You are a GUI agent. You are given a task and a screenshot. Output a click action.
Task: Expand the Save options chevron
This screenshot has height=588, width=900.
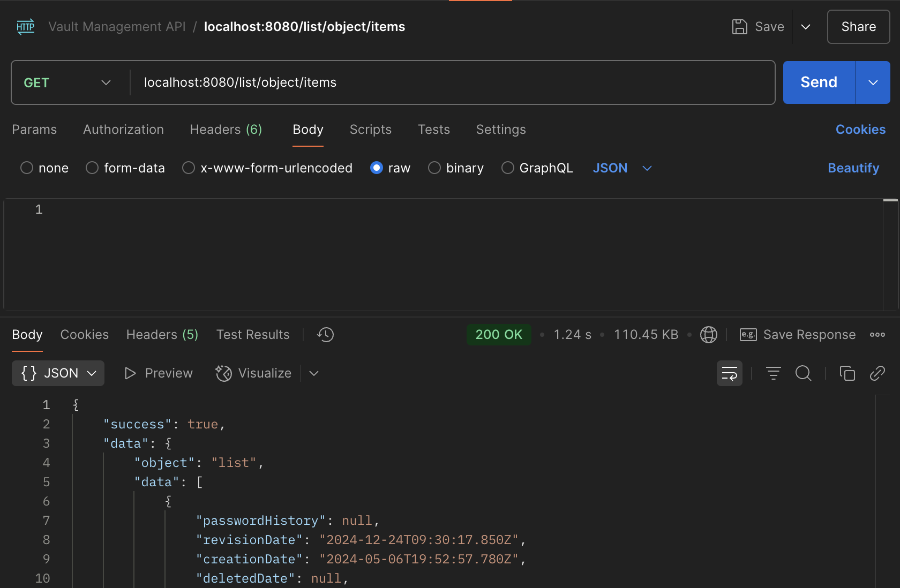(806, 27)
